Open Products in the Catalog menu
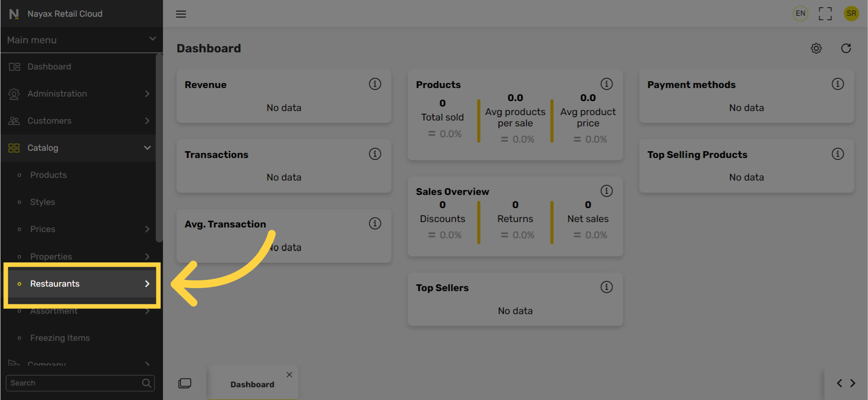Screen dimensions: 868x400 click(x=48, y=175)
